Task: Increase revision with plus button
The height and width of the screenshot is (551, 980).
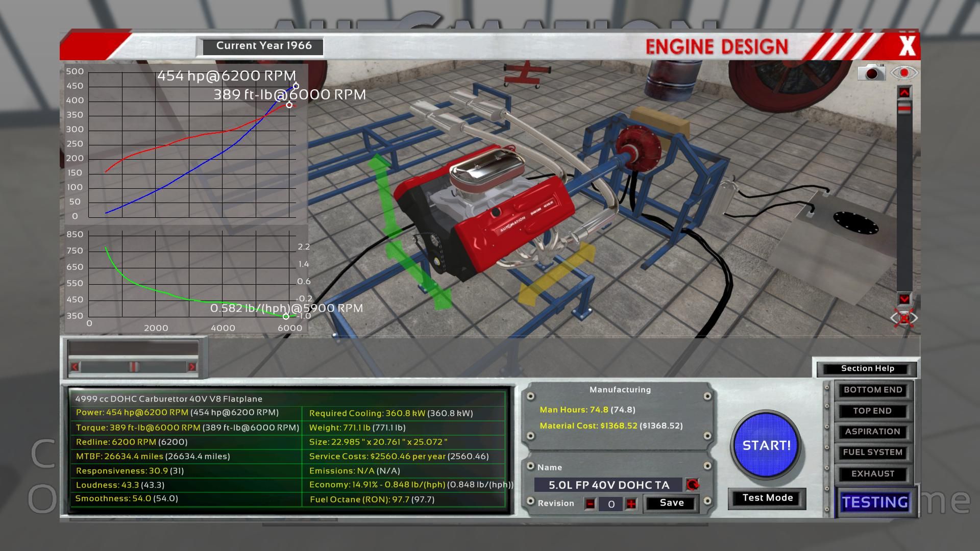Action: [631, 504]
